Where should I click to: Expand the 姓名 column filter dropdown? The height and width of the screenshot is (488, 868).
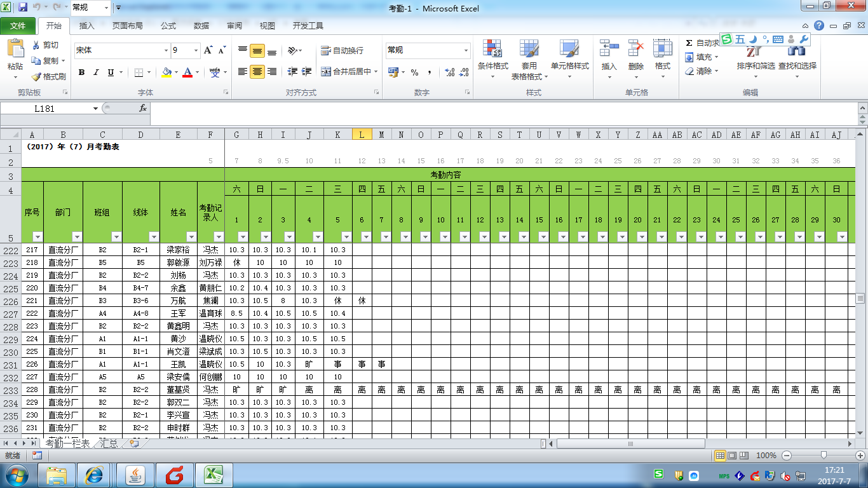pyautogui.click(x=191, y=236)
